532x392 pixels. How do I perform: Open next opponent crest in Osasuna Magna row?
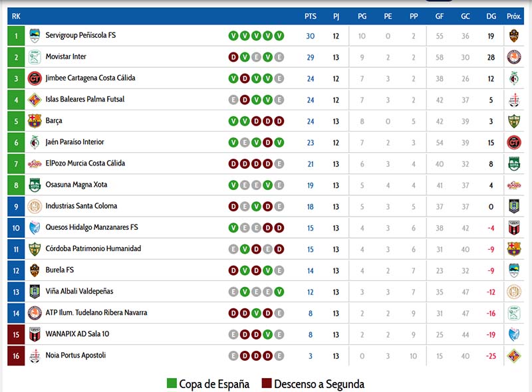(514, 185)
